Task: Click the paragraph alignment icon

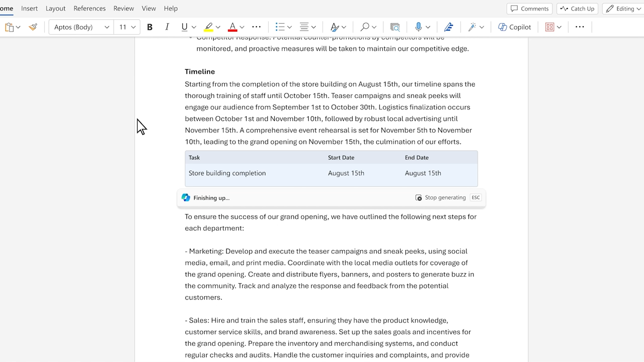Action: [304, 27]
